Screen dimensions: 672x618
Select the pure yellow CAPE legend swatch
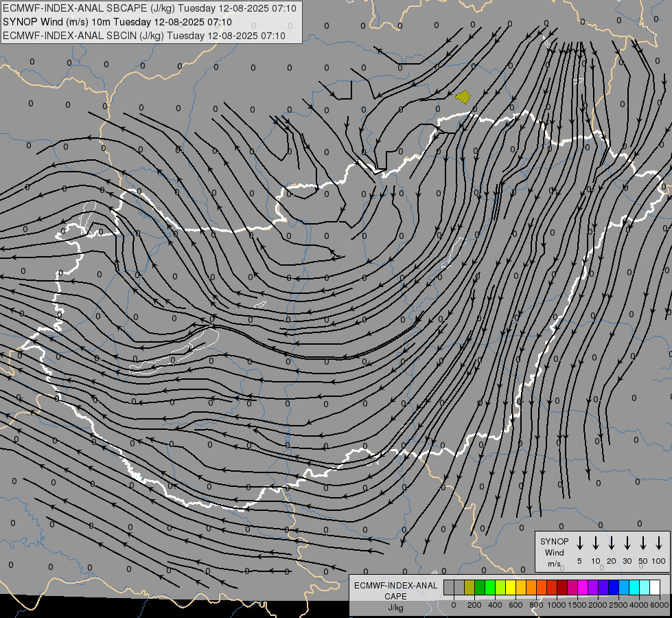(x=511, y=587)
